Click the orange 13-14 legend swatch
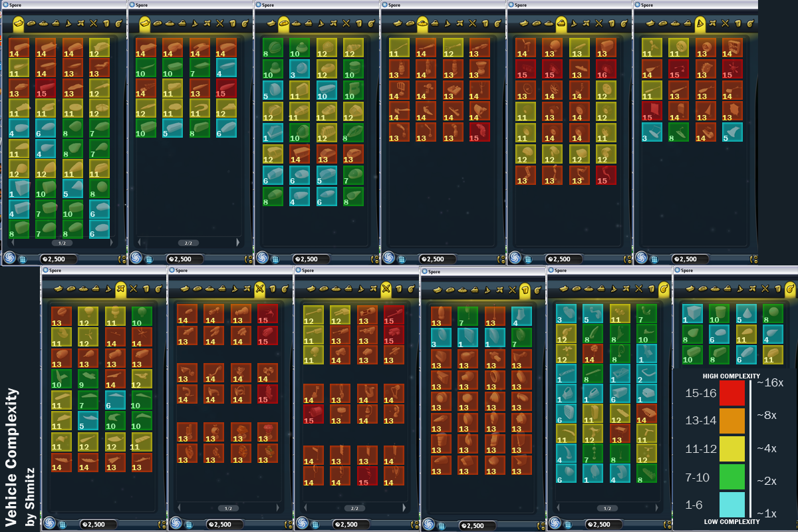Image resolution: width=798 pixels, height=532 pixels. tap(731, 421)
